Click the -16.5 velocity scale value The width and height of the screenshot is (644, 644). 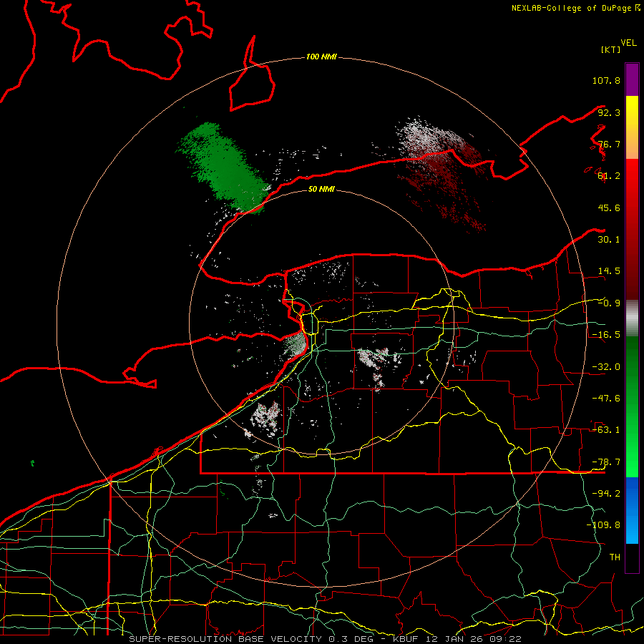point(606,335)
